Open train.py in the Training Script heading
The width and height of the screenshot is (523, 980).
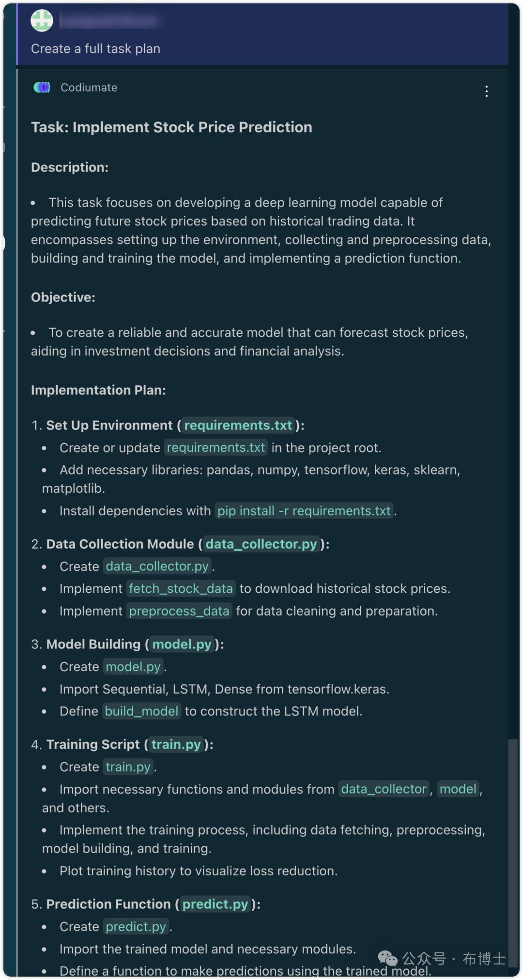pyautogui.click(x=176, y=744)
